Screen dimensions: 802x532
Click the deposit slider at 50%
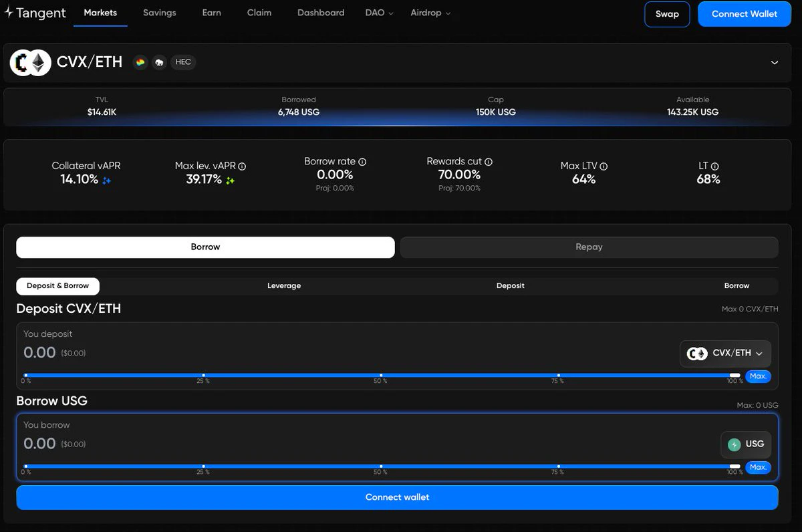pos(381,376)
